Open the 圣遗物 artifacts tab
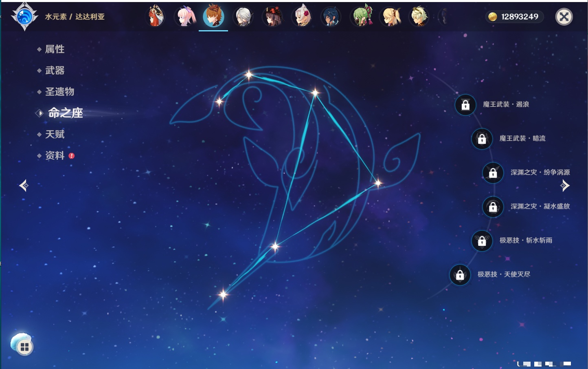The height and width of the screenshot is (369, 588). pos(59,92)
